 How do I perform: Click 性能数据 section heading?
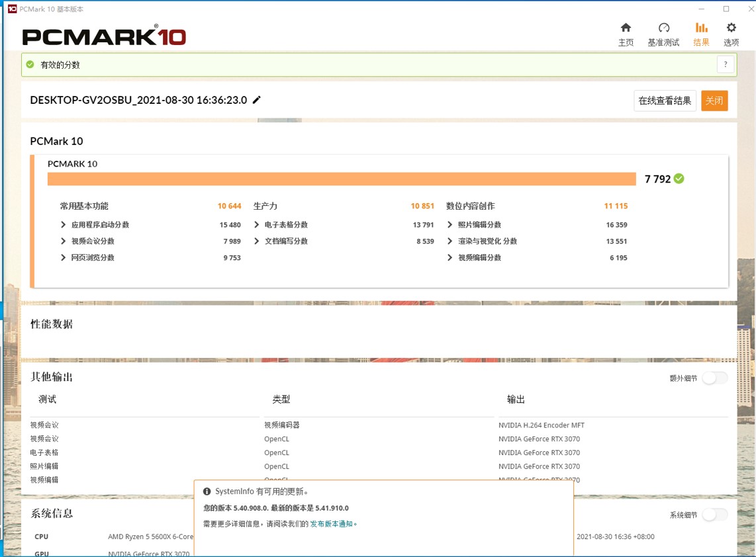52,323
